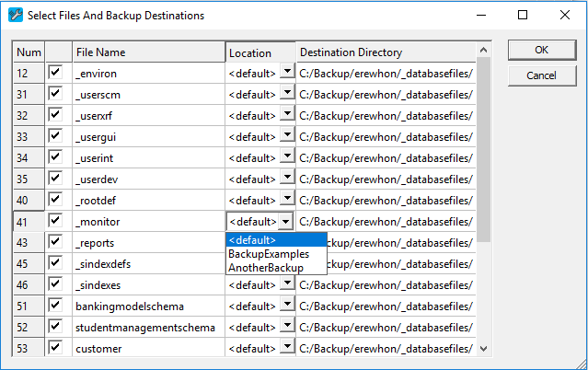The width and height of the screenshot is (588, 370).
Task: Open Location dropdown for customer row
Action: (287, 348)
